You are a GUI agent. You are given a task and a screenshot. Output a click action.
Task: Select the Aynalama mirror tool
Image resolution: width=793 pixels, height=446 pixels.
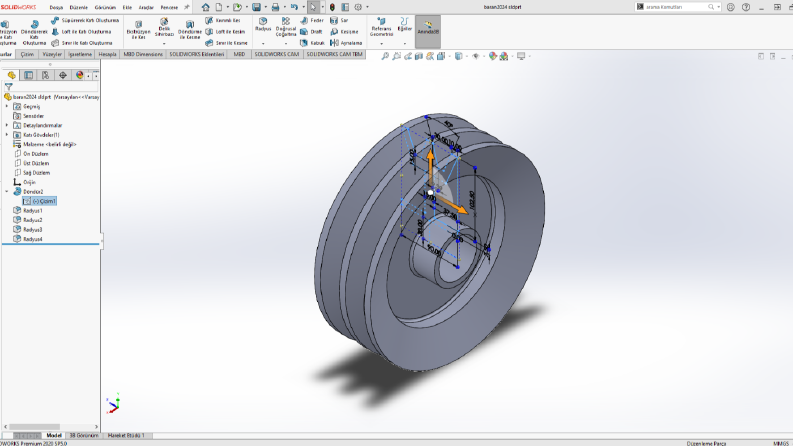[346, 43]
